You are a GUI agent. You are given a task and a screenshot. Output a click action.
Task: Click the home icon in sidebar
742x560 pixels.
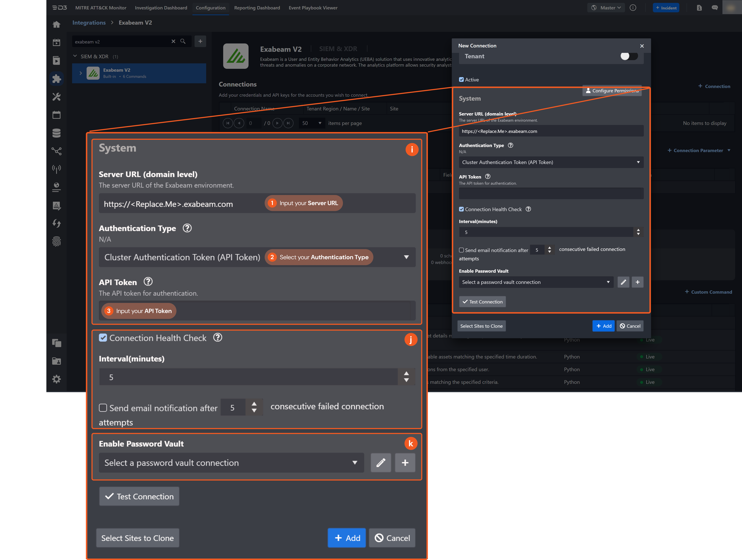56,24
